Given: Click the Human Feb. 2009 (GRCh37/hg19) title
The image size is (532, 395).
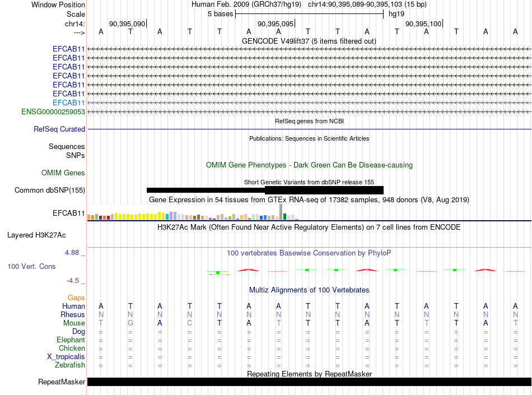Looking at the screenshot, I should (x=246, y=4).
